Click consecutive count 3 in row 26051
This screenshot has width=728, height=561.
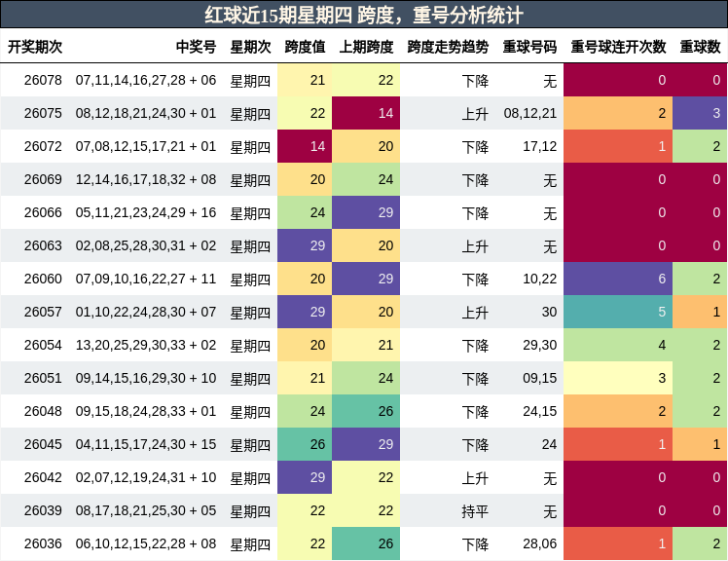click(x=618, y=378)
